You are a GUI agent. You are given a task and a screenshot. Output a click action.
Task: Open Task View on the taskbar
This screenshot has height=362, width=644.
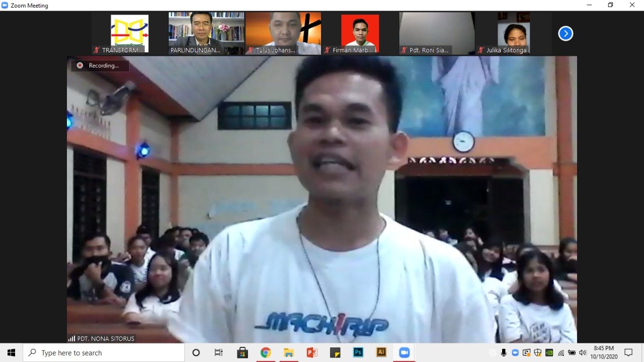click(219, 352)
